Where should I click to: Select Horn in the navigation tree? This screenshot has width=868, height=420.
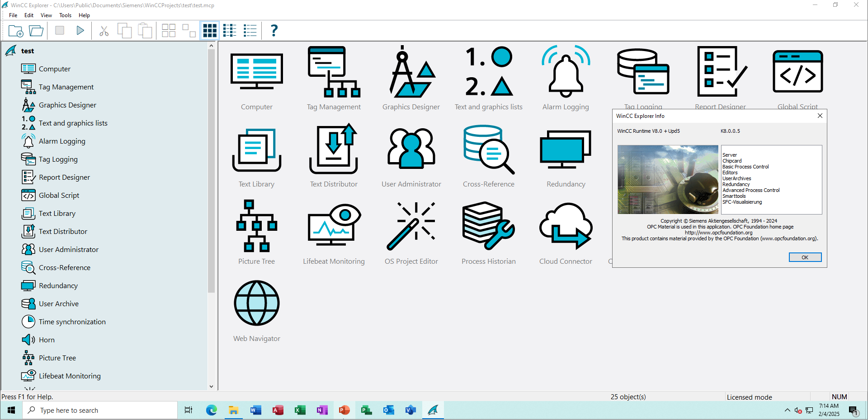click(47, 340)
